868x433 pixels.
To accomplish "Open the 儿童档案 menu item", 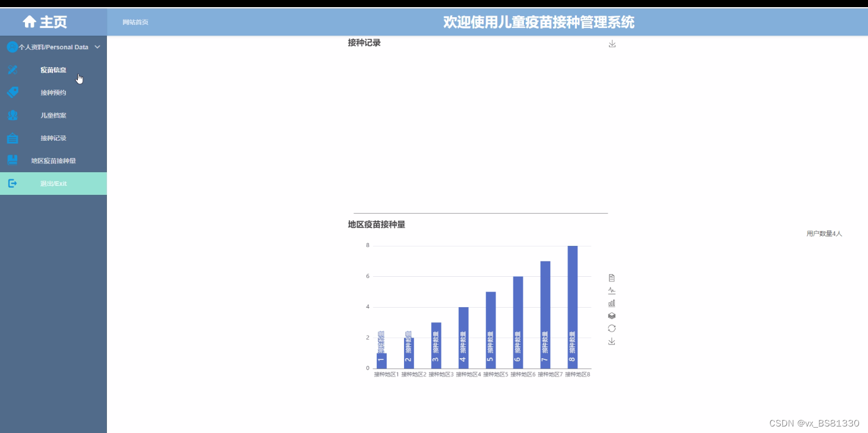I will click(x=53, y=115).
